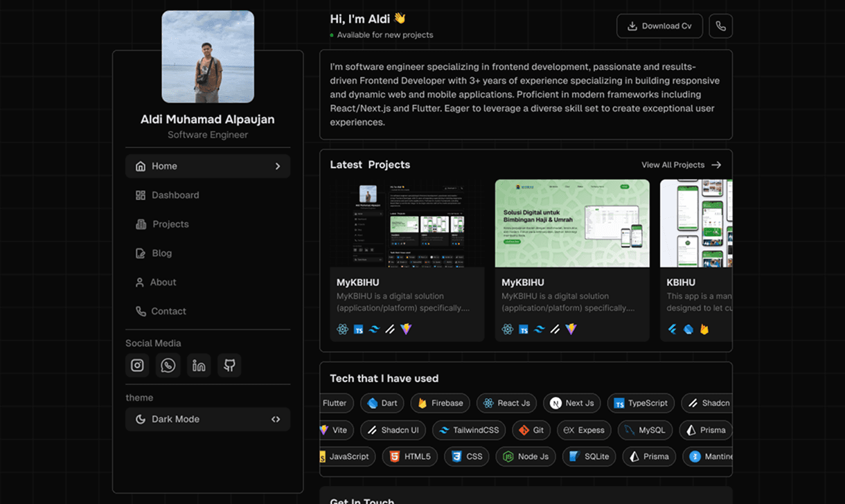Image resolution: width=845 pixels, height=504 pixels.
Task: Click the Flutter tech chip
Action: tap(337, 403)
